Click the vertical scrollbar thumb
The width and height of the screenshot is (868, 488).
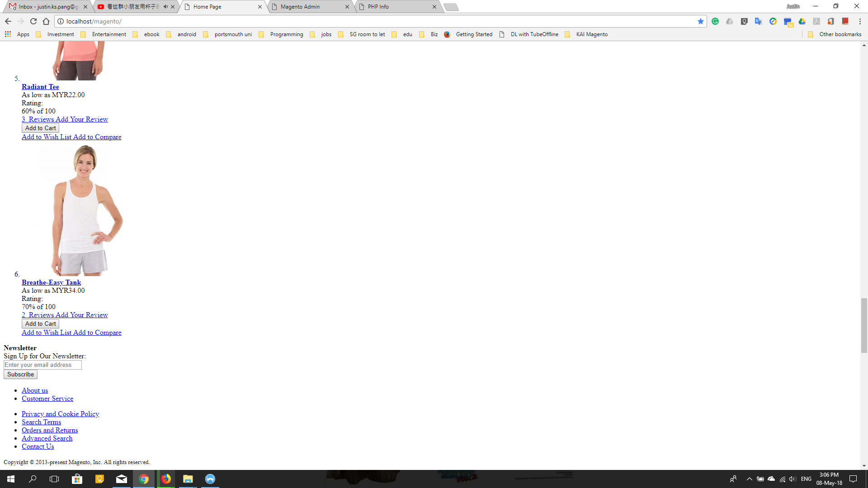(x=864, y=325)
